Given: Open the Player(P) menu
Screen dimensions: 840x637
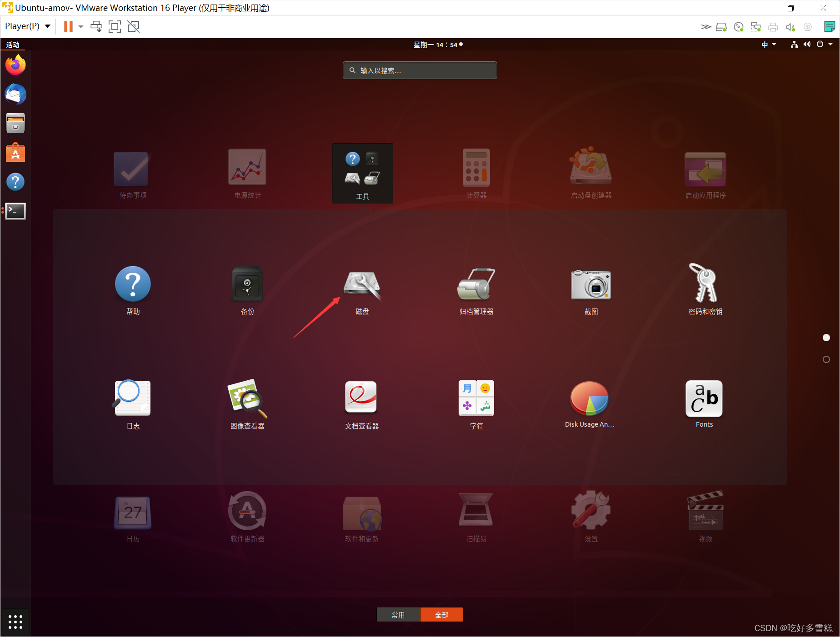Looking at the screenshot, I should click(x=27, y=26).
